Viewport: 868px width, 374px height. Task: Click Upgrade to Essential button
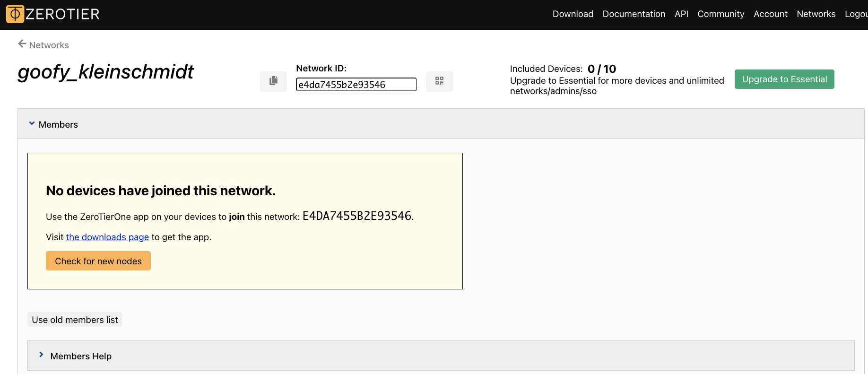[x=784, y=79]
